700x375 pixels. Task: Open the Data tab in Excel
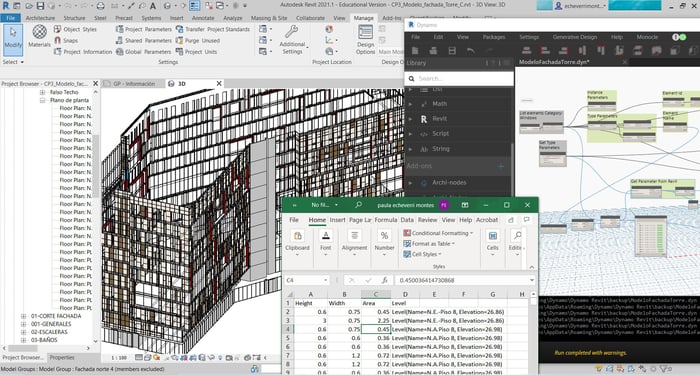click(x=407, y=220)
